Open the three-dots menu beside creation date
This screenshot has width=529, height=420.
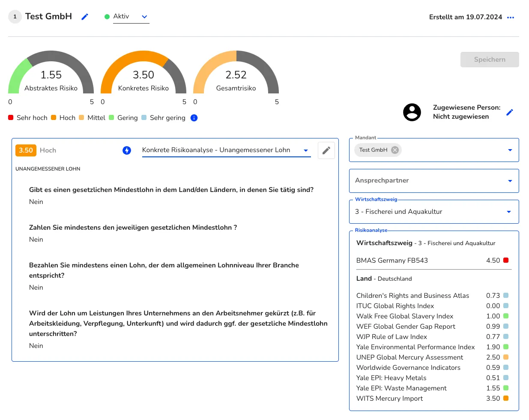[x=510, y=18]
